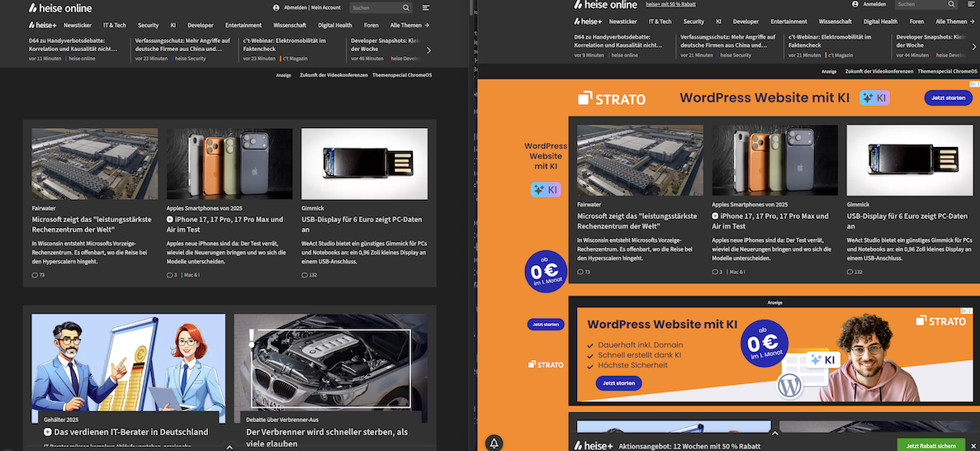Screen dimensions: 980x451
Task: Expand offer bar with up chevron, right window
Action: coord(774,433)
